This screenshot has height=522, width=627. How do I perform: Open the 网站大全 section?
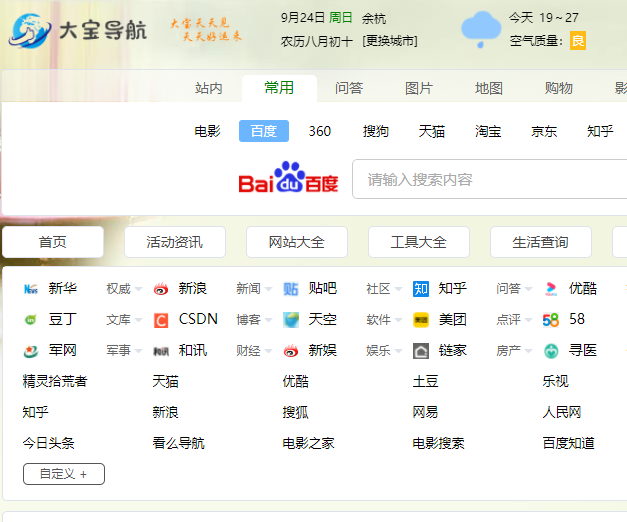297,242
